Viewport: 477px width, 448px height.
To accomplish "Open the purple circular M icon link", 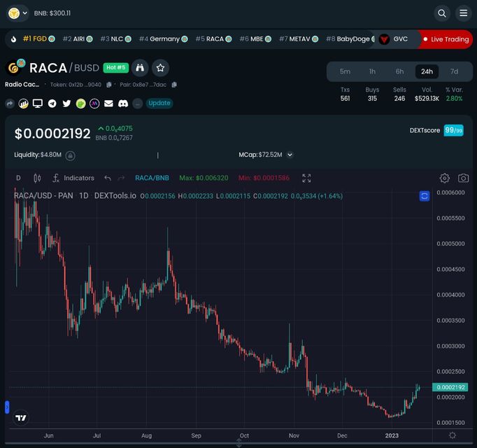I will click(94, 104).
